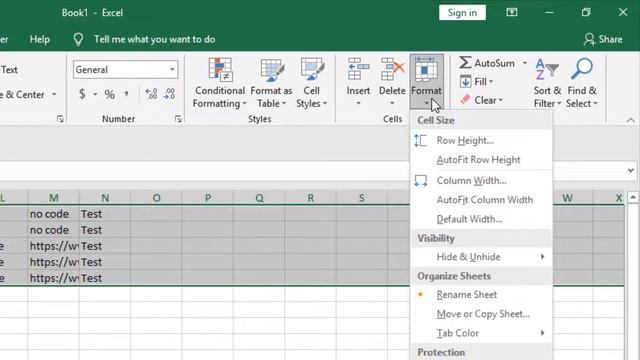Select first 'no code' cell in column M

coord(53,214)
